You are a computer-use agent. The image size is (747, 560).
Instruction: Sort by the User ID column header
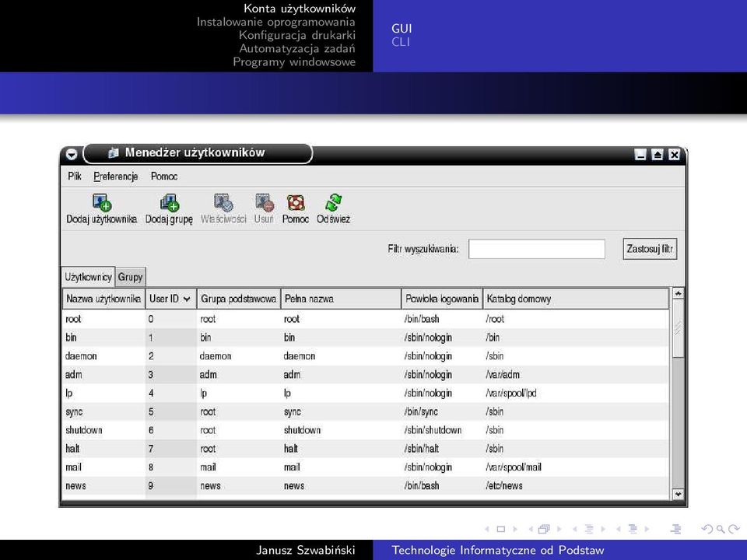point(170,299)
